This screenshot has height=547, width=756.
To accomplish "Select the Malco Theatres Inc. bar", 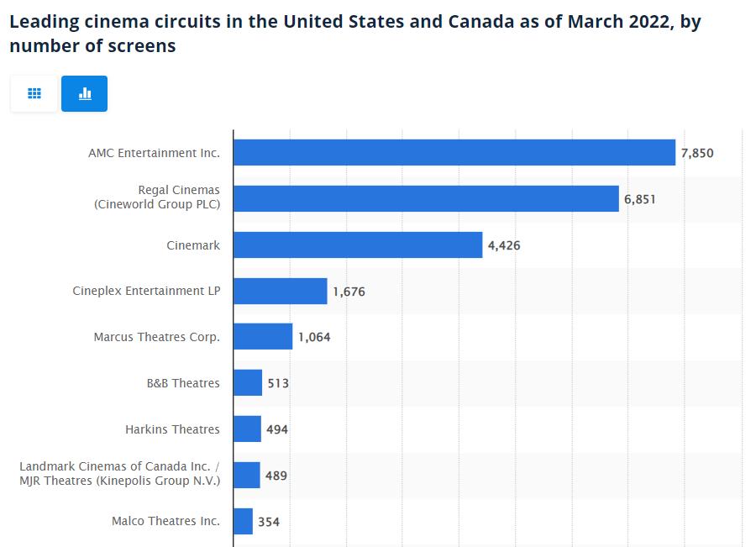I will [x=243, y=521].
